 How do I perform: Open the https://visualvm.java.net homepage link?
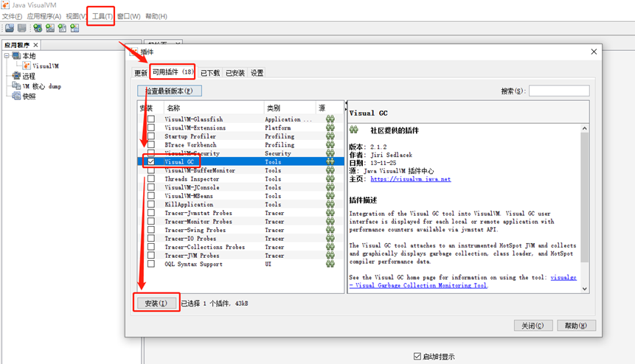[x=411, y=179]
